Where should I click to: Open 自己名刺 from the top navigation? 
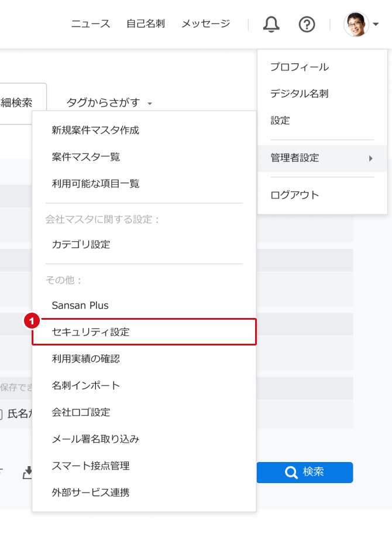click(145, 24)
